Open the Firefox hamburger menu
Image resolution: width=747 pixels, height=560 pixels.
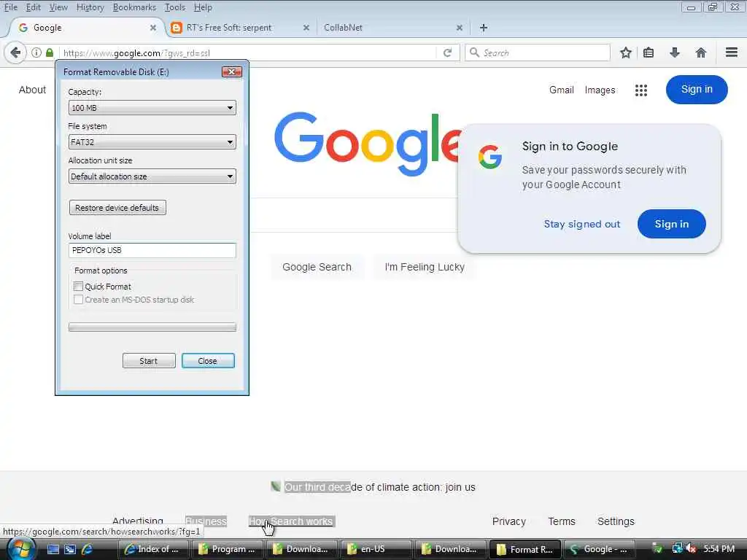tap(732, 52)
